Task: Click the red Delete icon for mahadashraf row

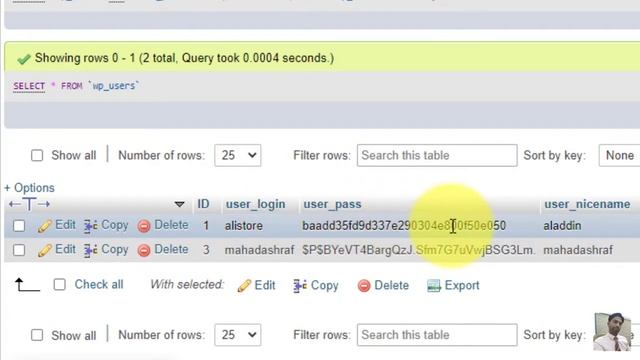Action: 144,250
